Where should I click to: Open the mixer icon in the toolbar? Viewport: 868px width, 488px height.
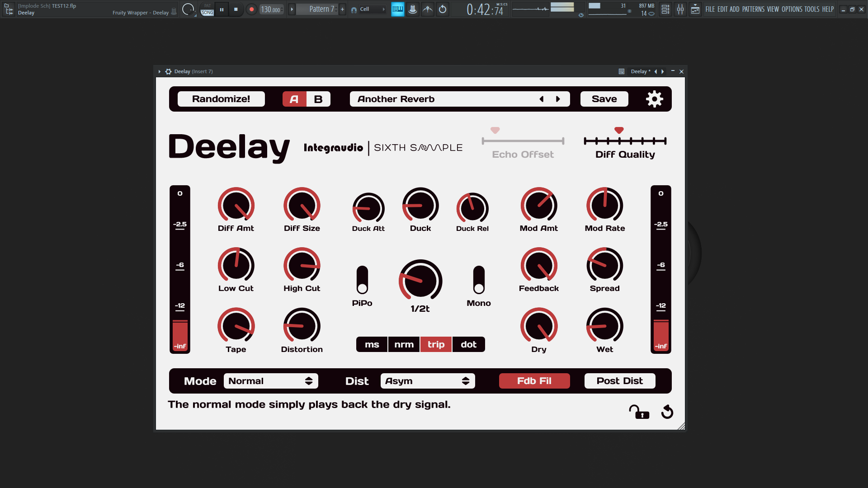tap(680, 9)
